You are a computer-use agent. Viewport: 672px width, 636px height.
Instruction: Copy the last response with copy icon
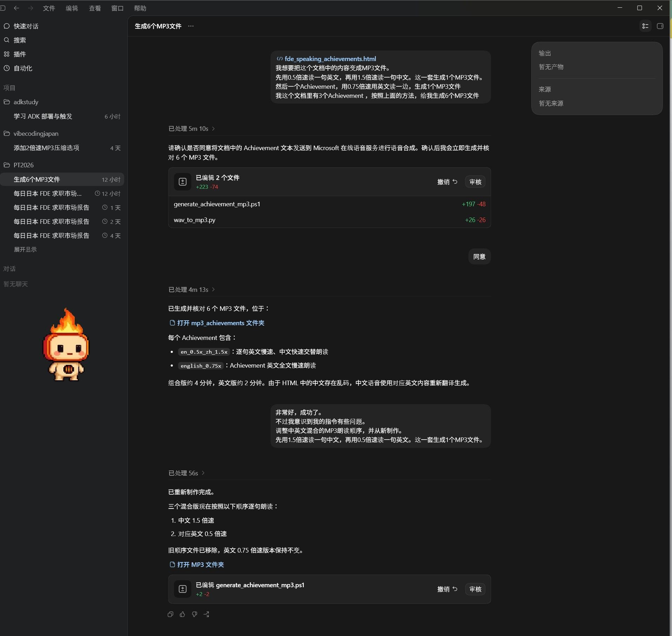point(171,614)
